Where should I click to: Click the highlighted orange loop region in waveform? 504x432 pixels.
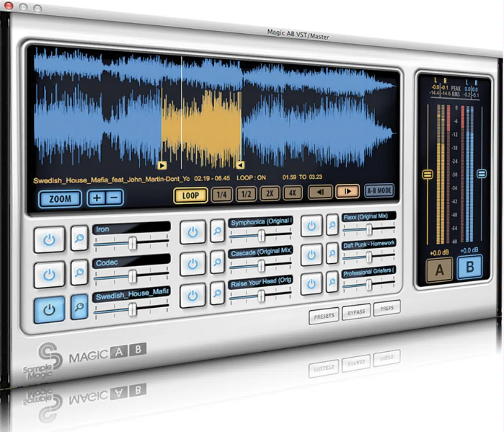(201, 128)
